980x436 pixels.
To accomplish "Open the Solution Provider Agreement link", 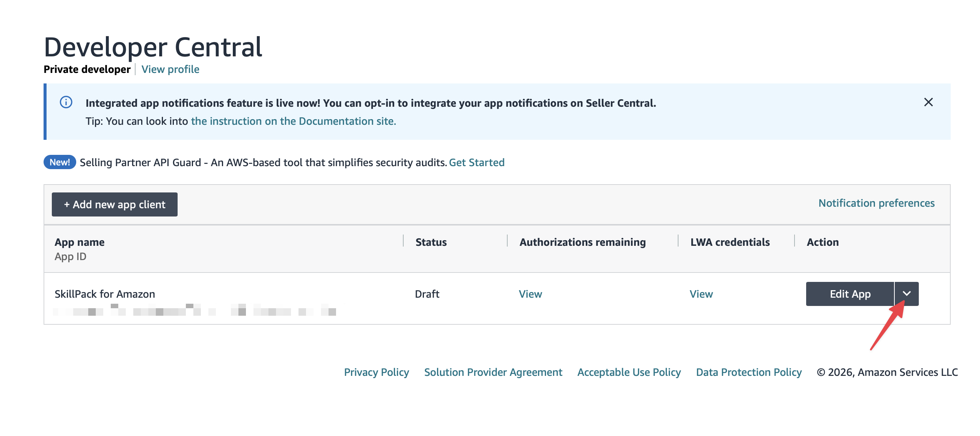I will [493, 372].
